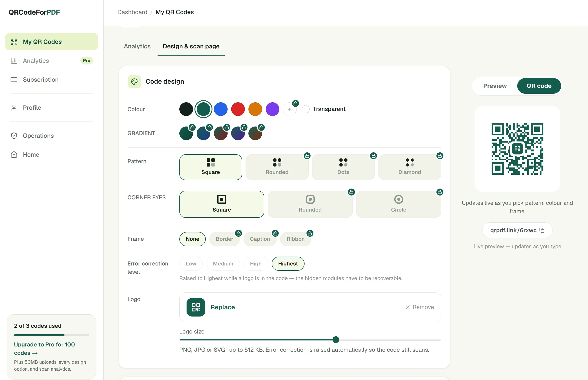Image resolution: width=588 pixels, height=380 pixels.
Task: Set error correction to High
Action: (256, 264)
